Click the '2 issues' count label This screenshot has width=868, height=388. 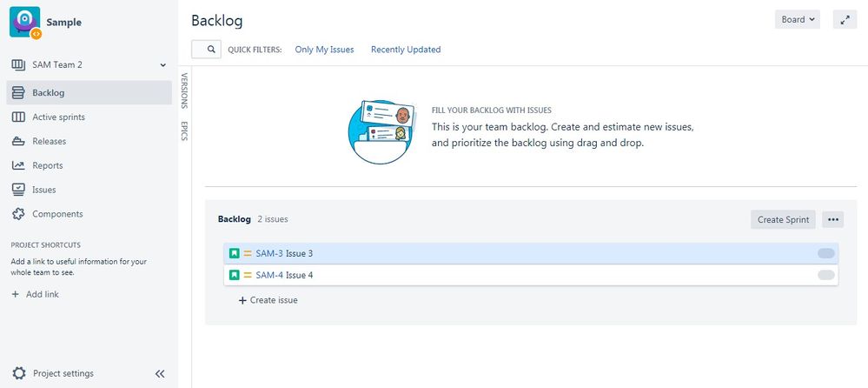[x=273, y=219]
